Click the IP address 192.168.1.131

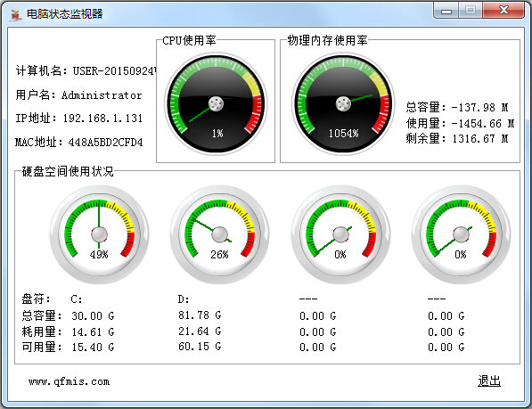pyautogui.click(x=102, y=119)
